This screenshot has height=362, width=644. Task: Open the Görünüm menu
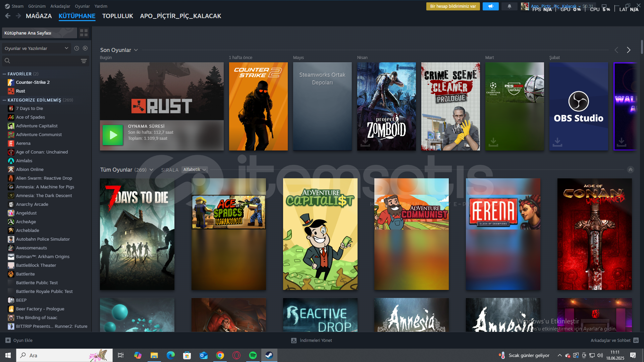37,6
